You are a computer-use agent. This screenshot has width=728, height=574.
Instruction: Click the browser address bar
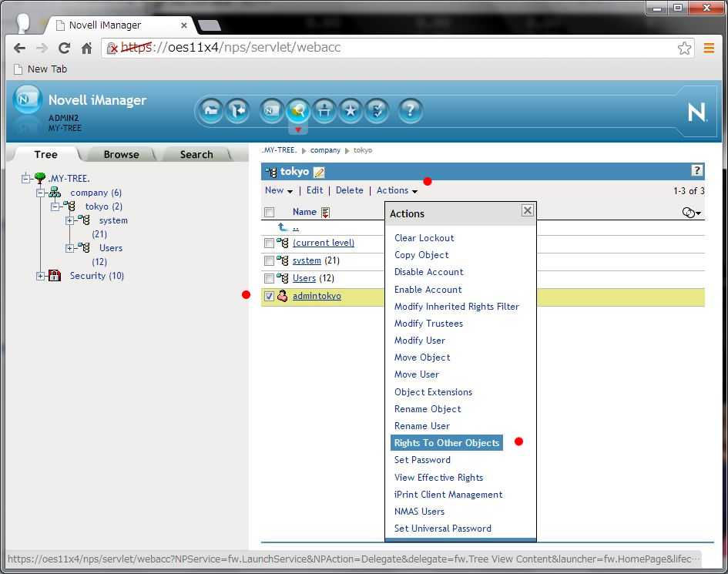pyautogui.click(x=398, y=48)
